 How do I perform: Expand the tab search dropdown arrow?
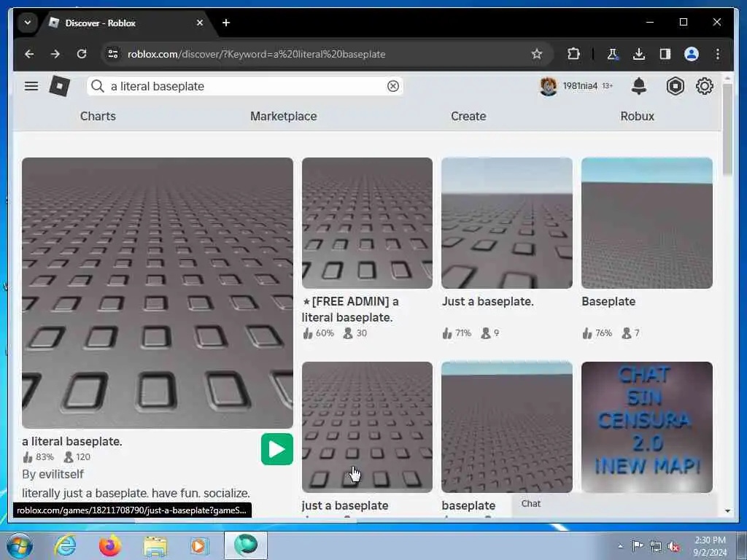pos(28,23)
